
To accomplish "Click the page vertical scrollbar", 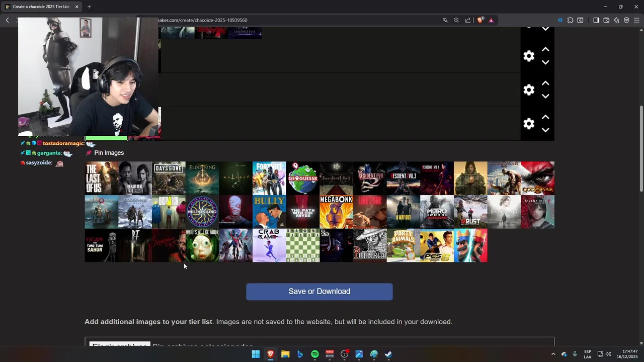I will coord(641,148).
